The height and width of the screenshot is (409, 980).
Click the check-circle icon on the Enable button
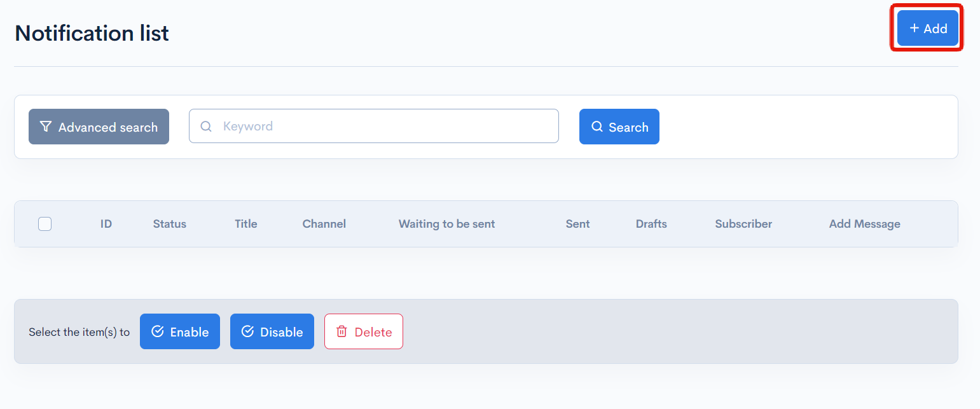157,331
